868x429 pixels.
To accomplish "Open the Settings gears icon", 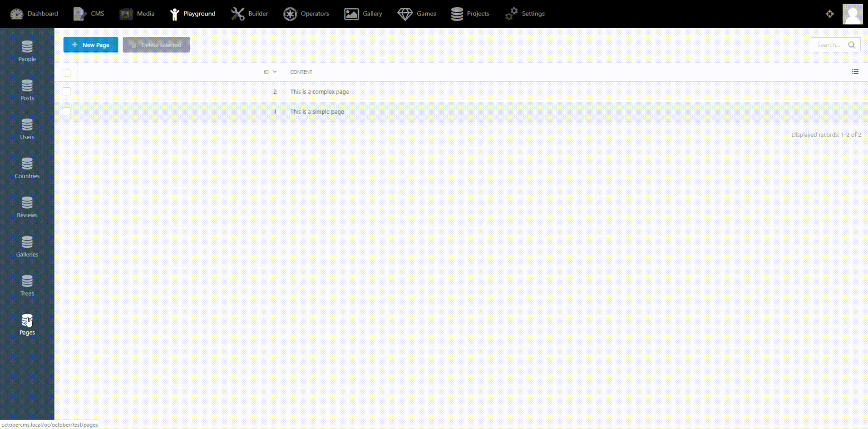I will click(511, 14).
